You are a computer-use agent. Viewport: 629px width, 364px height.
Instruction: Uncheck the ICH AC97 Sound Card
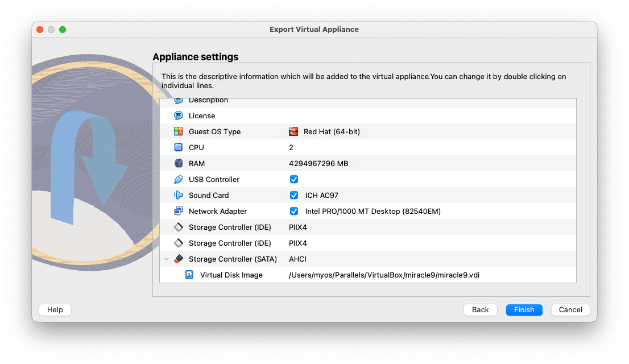pyautogui.click(x=294, y=195)
